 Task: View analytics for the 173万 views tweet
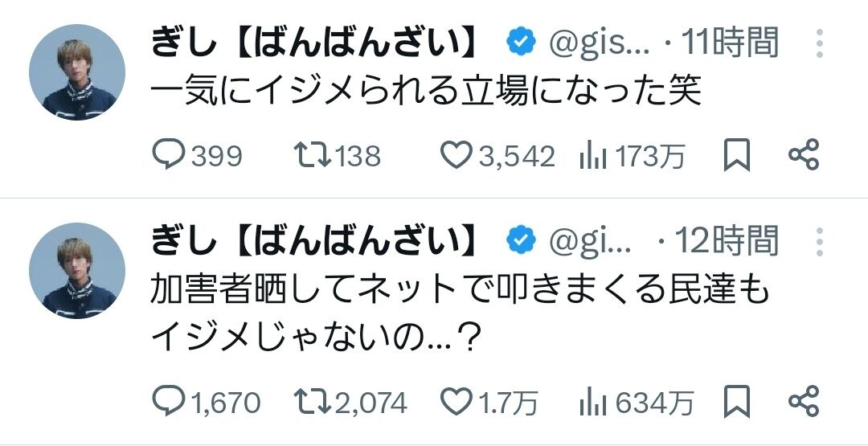click(x=592, y=156)
